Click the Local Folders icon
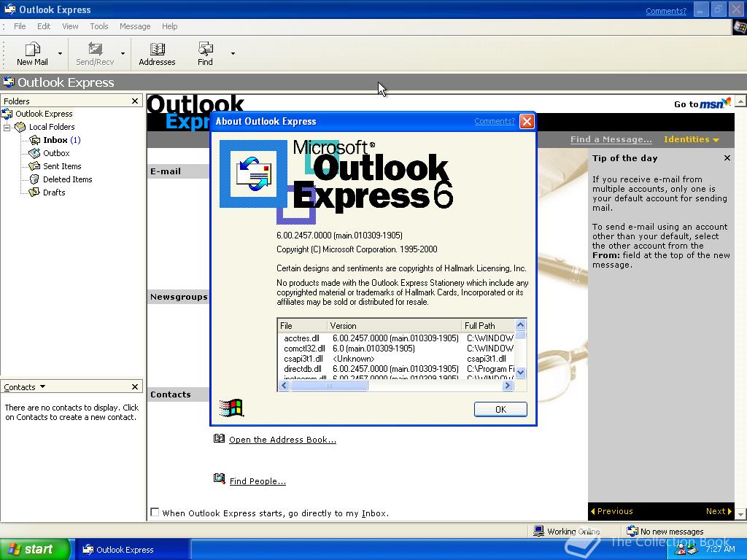 [20, 127]
